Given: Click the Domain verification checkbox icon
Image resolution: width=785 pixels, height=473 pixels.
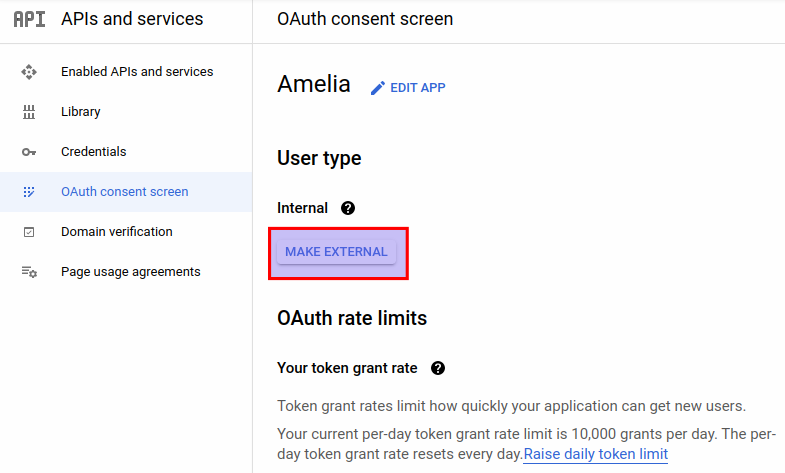Looking at the screenshot, I should click(x=29, y=232).
